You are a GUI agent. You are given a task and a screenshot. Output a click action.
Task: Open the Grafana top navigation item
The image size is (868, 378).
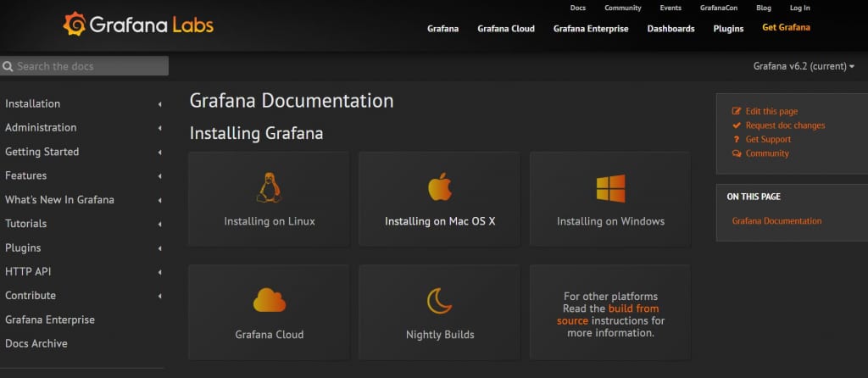pyautogui.click(x=442, y=29)
